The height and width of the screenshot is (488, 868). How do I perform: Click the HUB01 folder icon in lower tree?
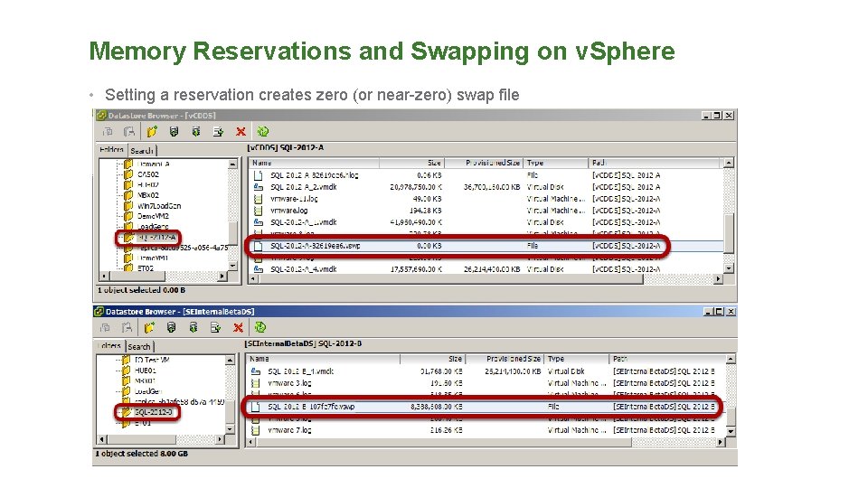tap(127, 371)
